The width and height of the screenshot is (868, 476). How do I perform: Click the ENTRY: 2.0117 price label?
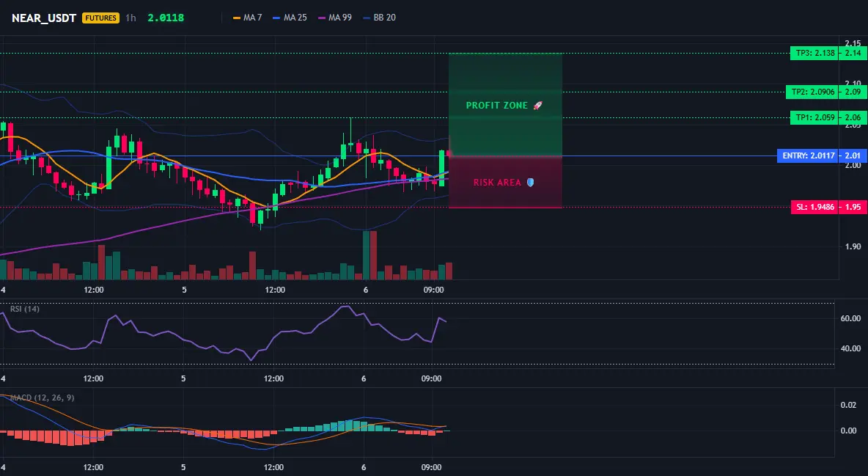[808, 155]
